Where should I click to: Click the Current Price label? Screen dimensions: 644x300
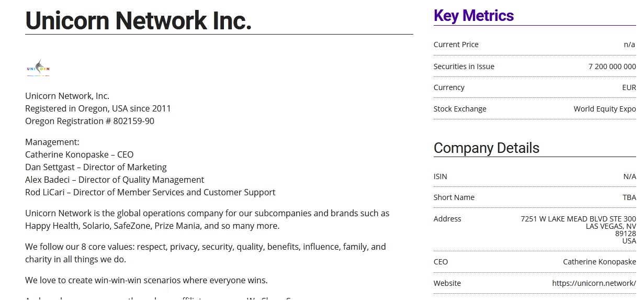456,45
